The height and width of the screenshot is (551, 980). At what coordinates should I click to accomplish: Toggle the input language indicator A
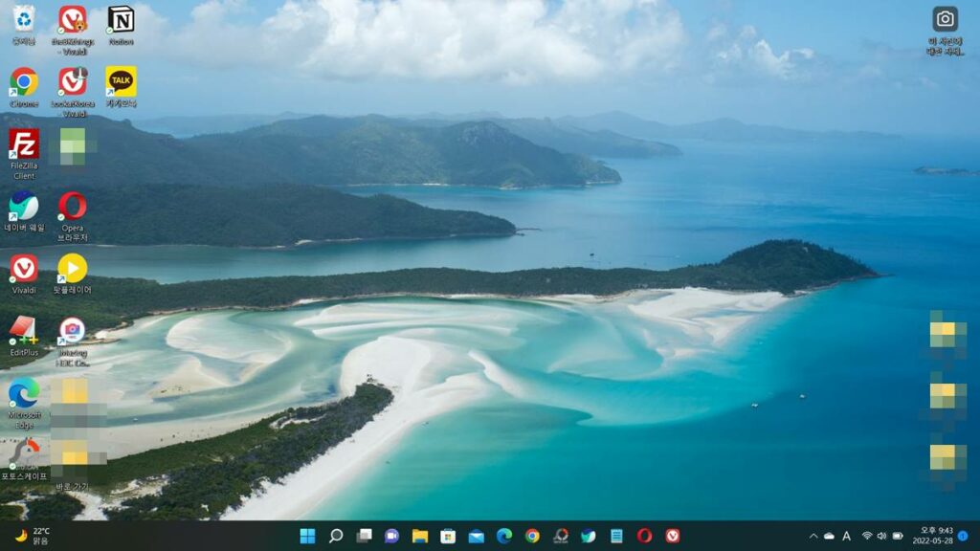click(x=846, y=536)
